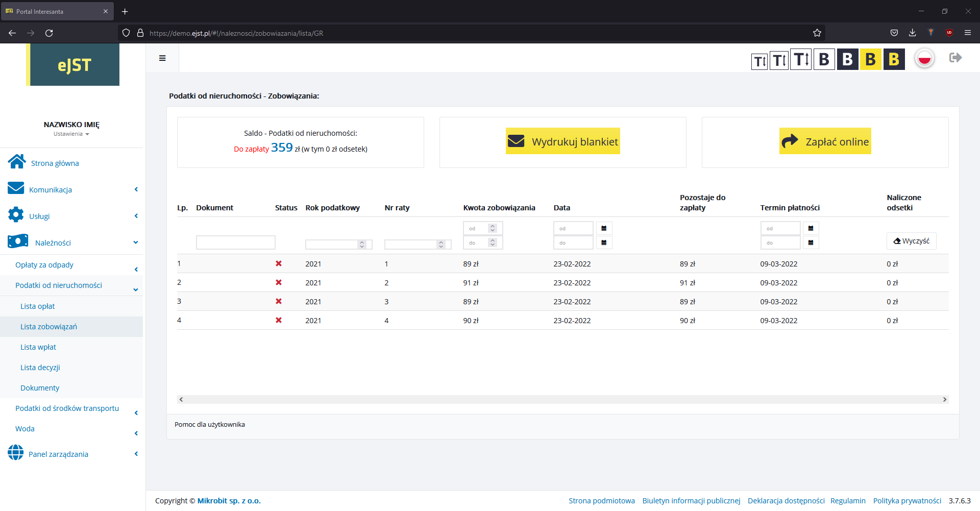Open Lista decyzji in sidebar
This screenshot has width=980, height=511.
[40, 368]
